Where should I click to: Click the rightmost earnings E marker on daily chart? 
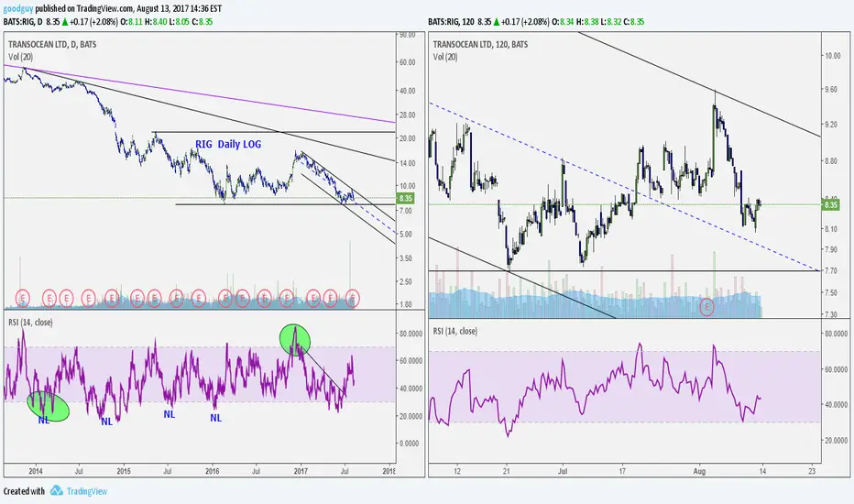click(353, 298)
